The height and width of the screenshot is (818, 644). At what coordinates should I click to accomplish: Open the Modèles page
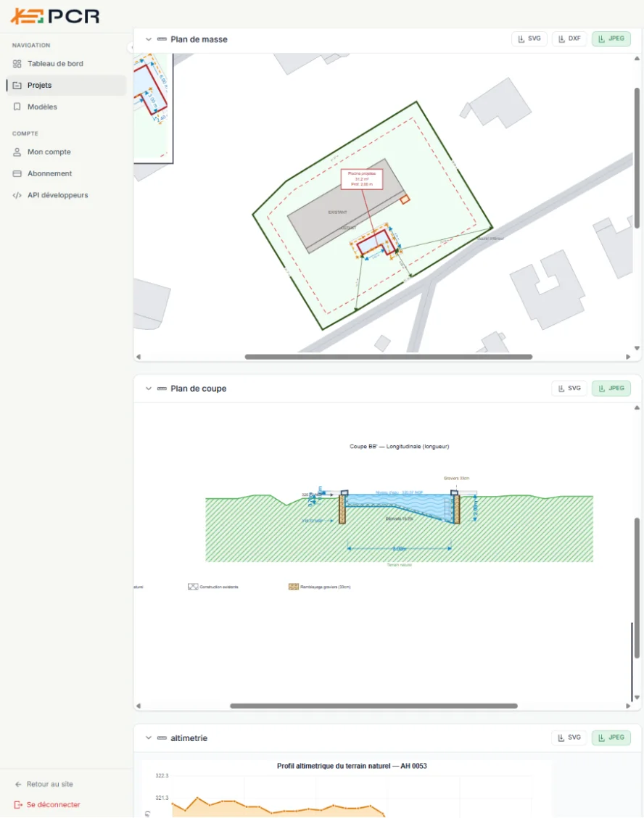pyautogui.click(x=66, y=107)
